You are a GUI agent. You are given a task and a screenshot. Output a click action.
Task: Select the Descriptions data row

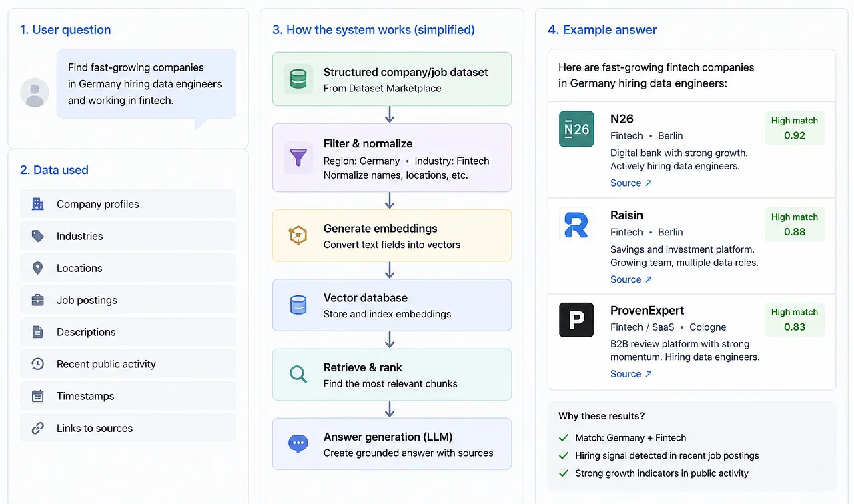pos(128,332)
